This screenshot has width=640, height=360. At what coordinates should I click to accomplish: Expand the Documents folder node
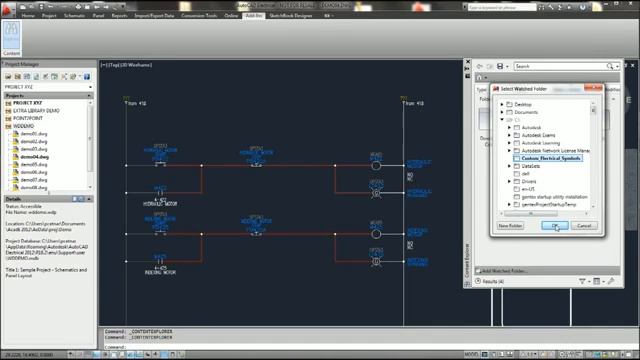pos(502,112)
